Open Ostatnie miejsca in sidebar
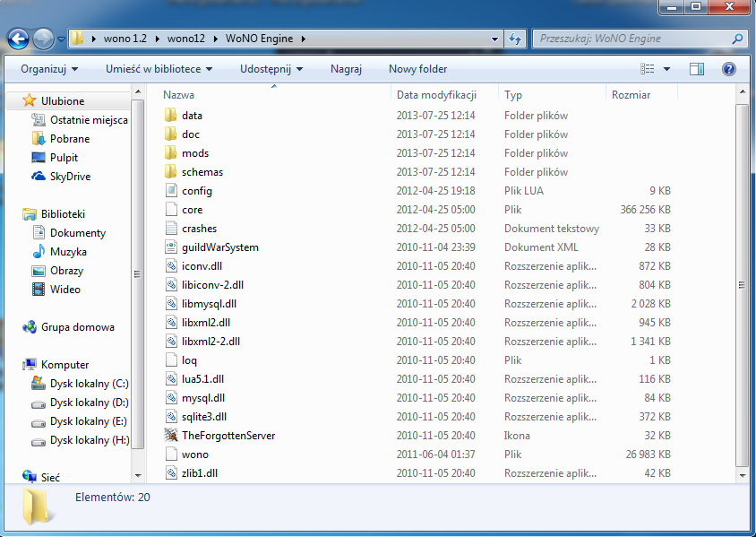The image size is (756, 537). (89, 119)
